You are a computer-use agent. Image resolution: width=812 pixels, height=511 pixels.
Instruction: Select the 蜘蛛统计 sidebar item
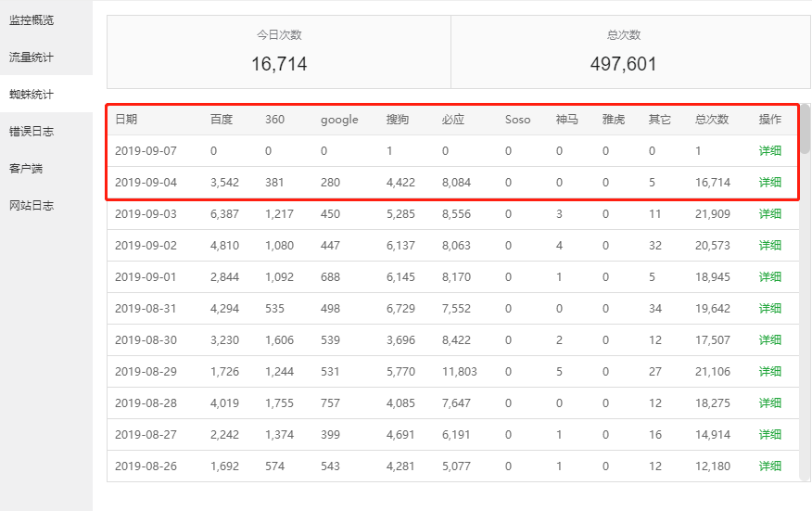pos(32,95)
